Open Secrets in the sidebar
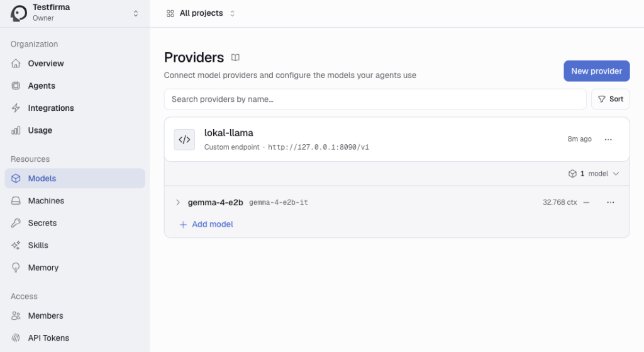This screenshot has width=644, height=352. 75,223
